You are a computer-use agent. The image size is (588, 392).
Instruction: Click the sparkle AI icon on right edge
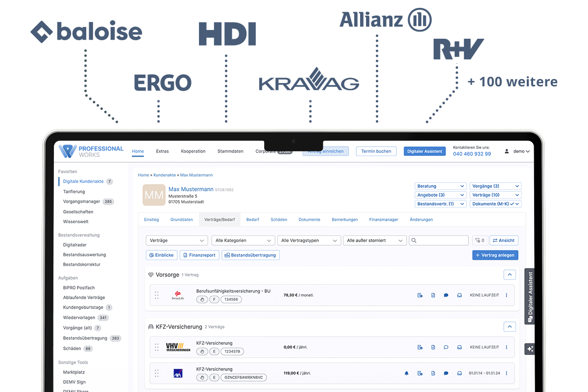point(530,349)
